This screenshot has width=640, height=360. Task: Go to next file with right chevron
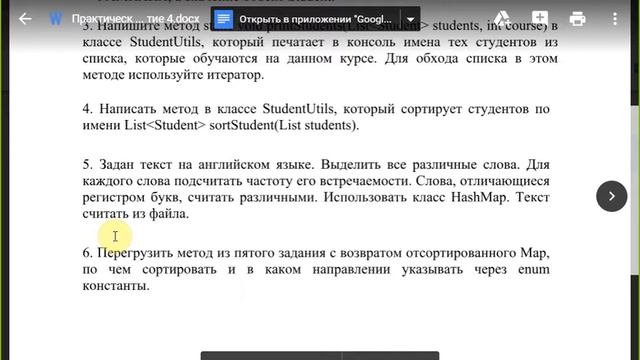611,196
